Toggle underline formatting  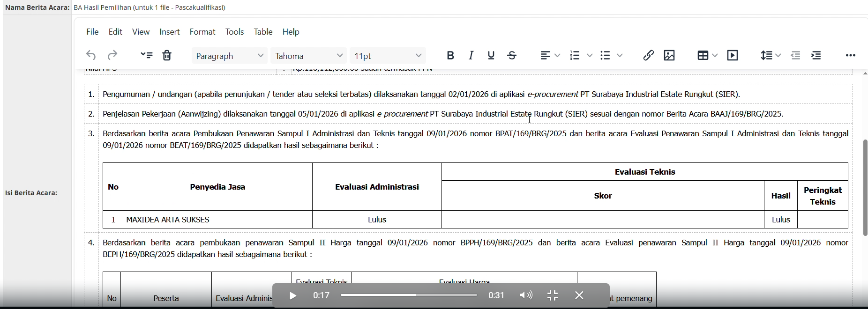tap(491, 56)
